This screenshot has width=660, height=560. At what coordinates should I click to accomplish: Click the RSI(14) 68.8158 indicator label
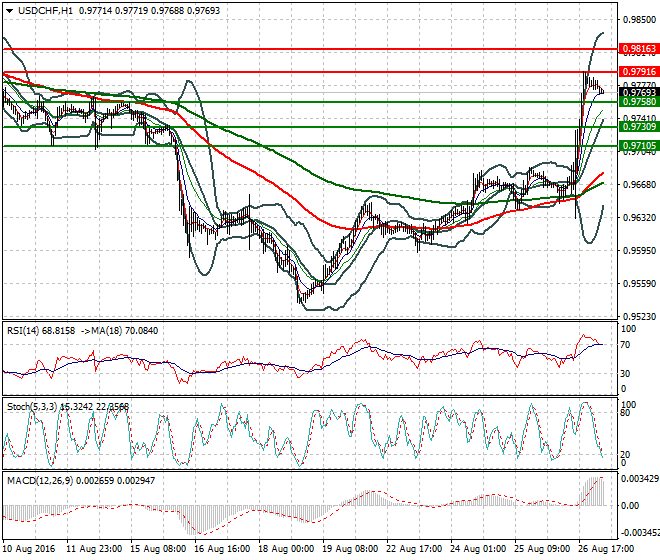pyautogui.click(x=41, y=331)
